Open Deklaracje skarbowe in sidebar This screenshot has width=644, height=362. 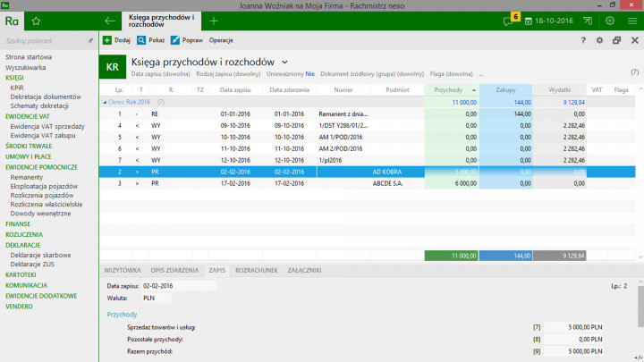40,255
